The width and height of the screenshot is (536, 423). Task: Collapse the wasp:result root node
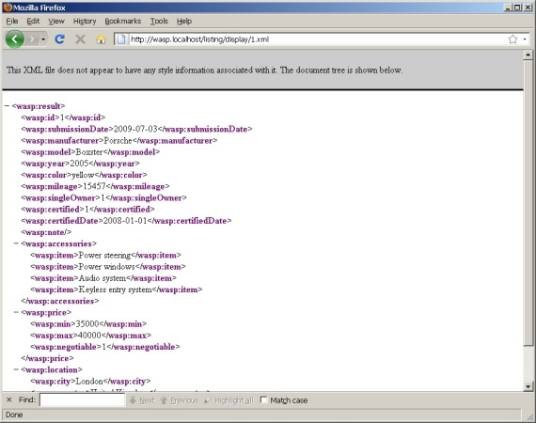[7, 106]
